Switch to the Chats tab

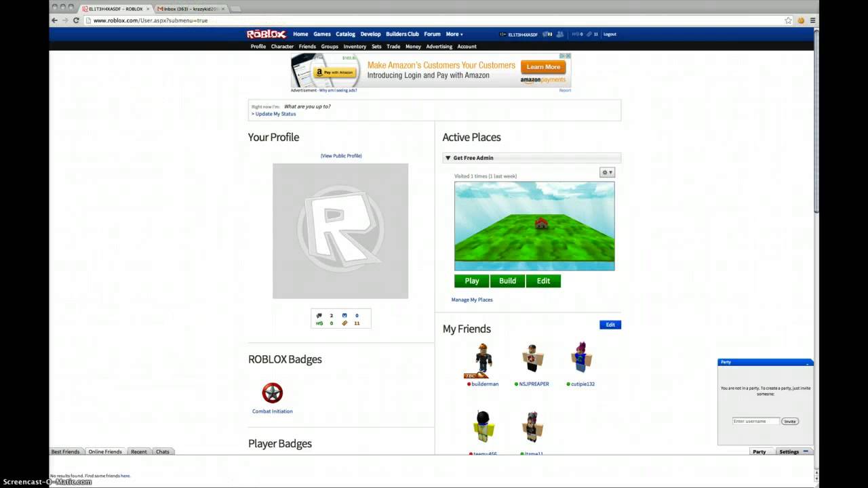pos(163,451)
